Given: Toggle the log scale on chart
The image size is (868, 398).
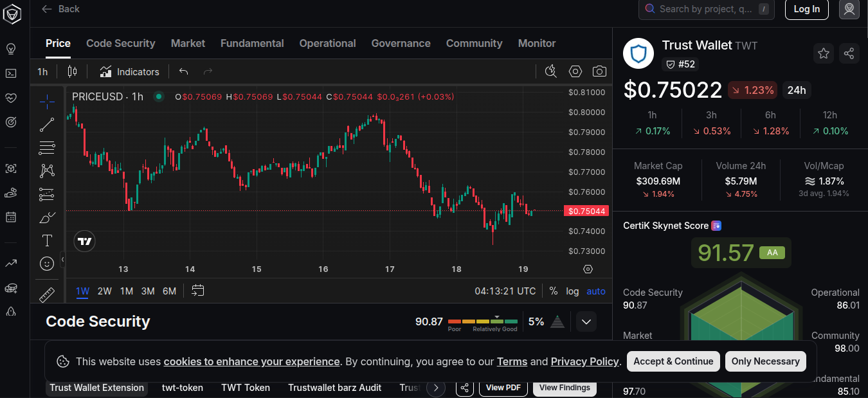Looking at the screenshot, I should point(572,291).
